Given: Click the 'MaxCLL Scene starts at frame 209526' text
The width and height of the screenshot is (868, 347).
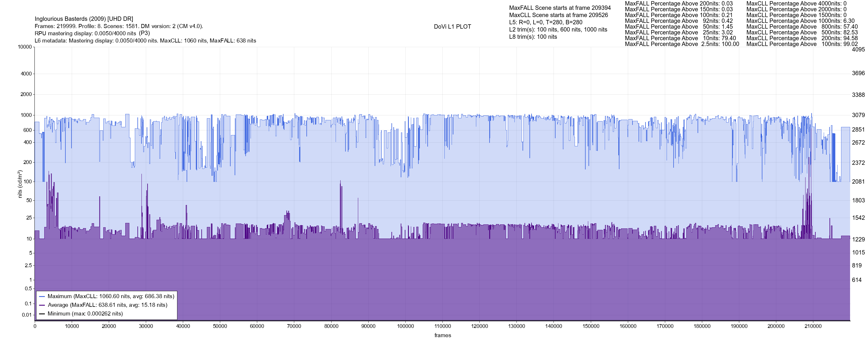Looking at the screenshot, I should point(558,15).
